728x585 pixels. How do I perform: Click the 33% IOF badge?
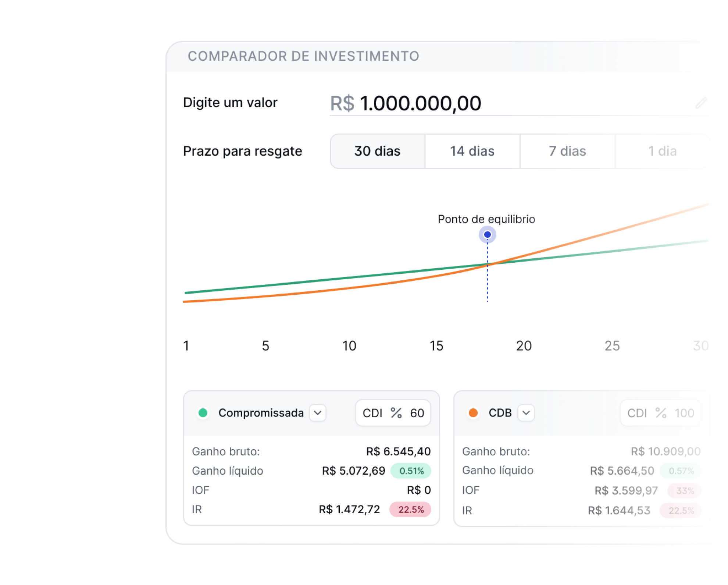(685, 491)
